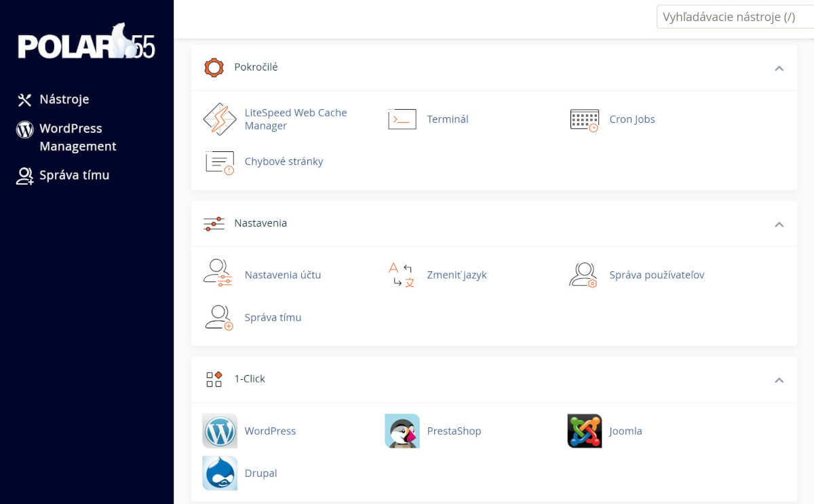Select Správa tímu in the sidebar
This screenshot has height=504, width=814.
tap(74, 176)
